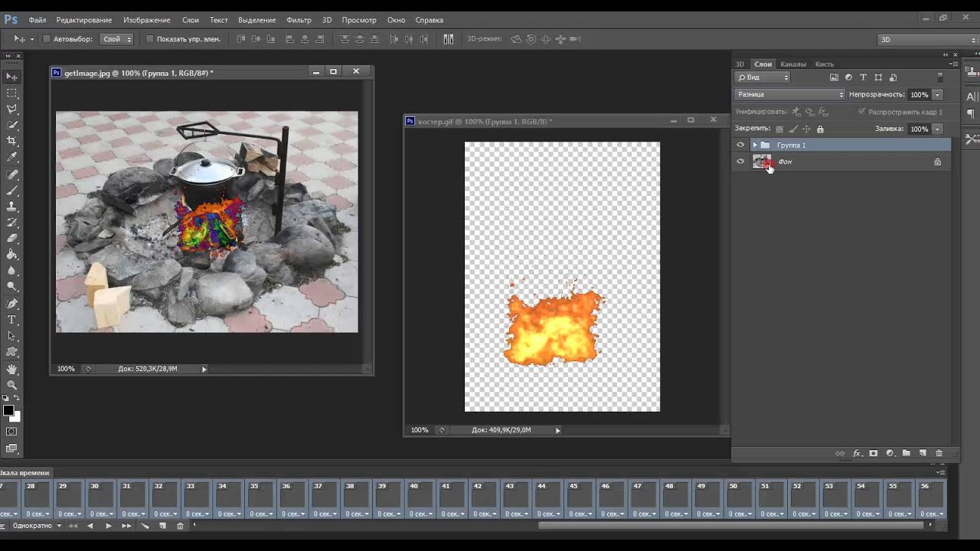Select frame 45 in the timeline

pyautogui.click(x=580, y=499)
